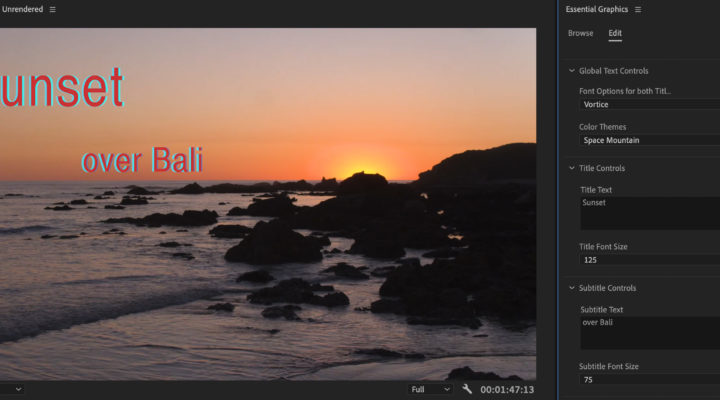Collapse the Subtitle Controls section

tap(572, 288)
